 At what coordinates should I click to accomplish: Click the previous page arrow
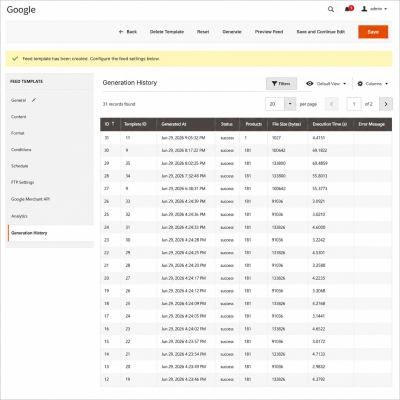point(332,104)
